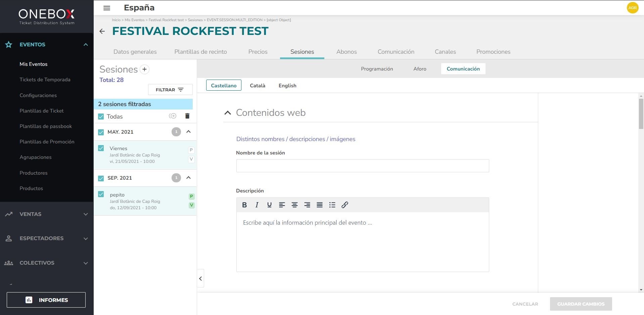Insert bulleted list in description
The image size is (644, 315).
point(332,205)
